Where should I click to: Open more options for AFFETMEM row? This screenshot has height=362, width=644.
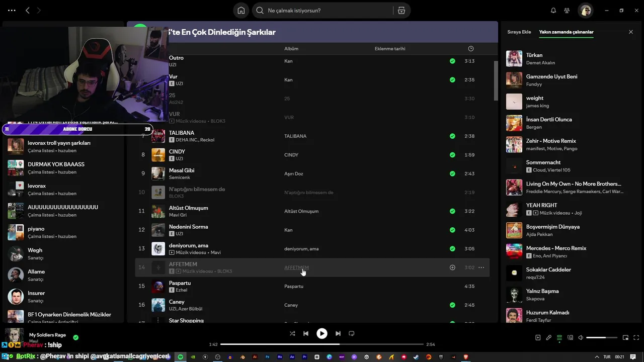pos(481,267)
